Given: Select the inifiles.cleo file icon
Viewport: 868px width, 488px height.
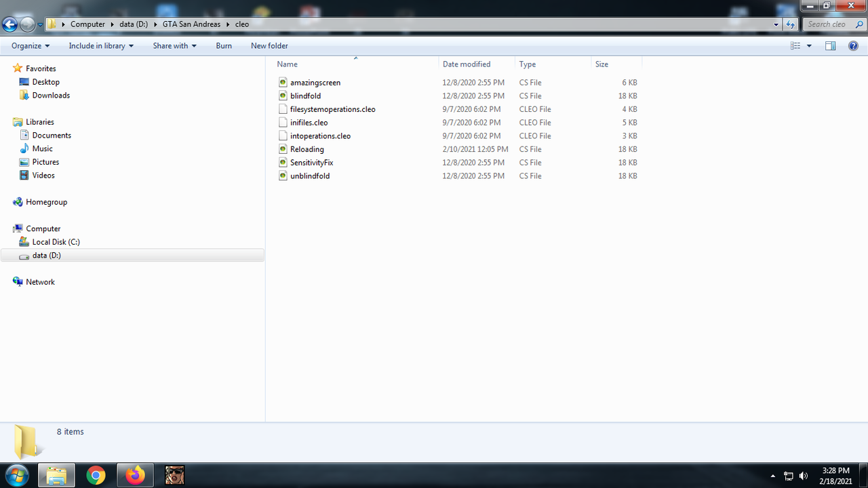Looking at the screenshot, I should pos(283,123).
